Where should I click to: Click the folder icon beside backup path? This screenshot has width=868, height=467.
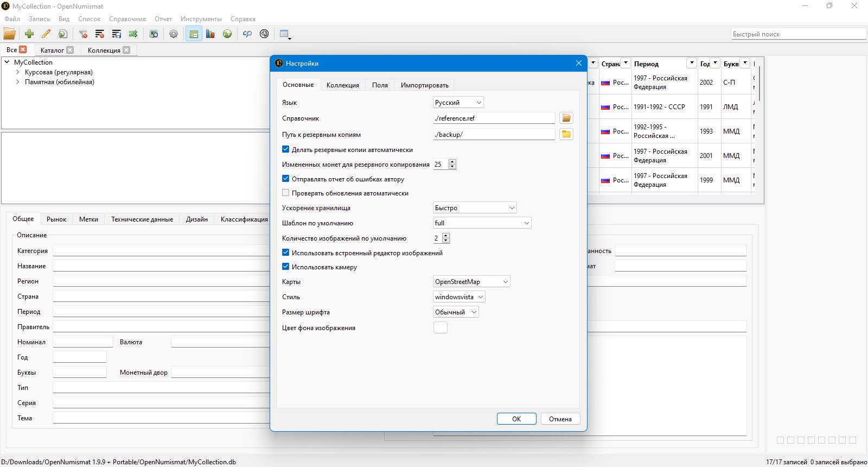[x=566, y=134]
